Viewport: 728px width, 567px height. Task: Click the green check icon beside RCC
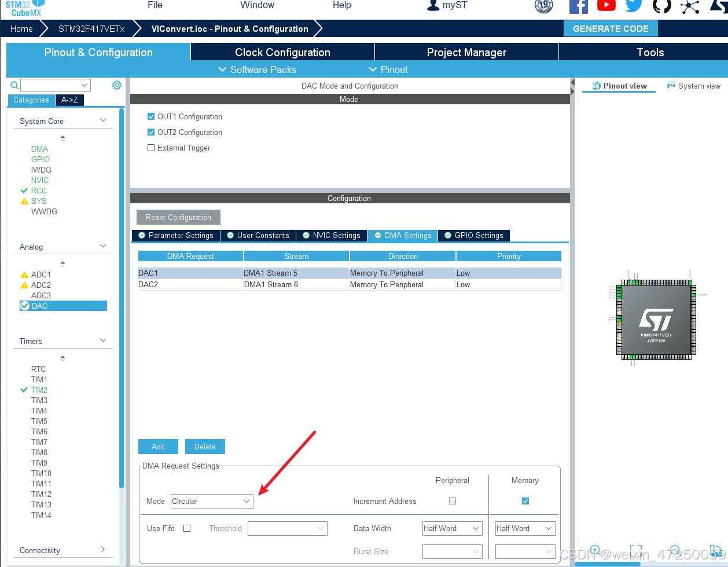[x=24, y=191]
